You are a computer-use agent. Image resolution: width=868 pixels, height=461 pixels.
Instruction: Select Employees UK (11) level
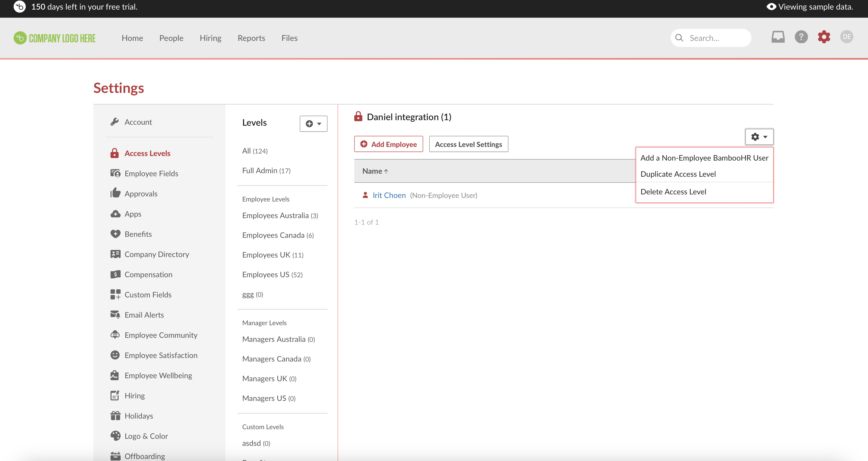(x=273, y=255)
